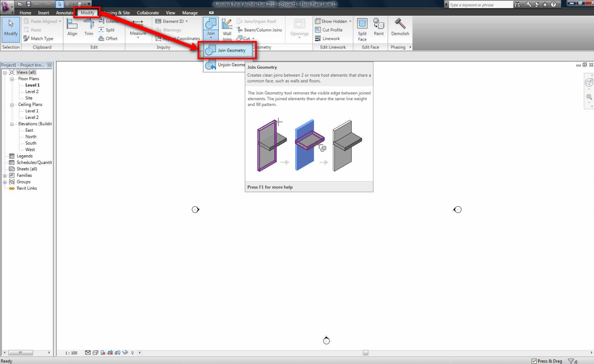Open the Revit application menu button
The height and width of the screenshot is (364, 594).
6,7
